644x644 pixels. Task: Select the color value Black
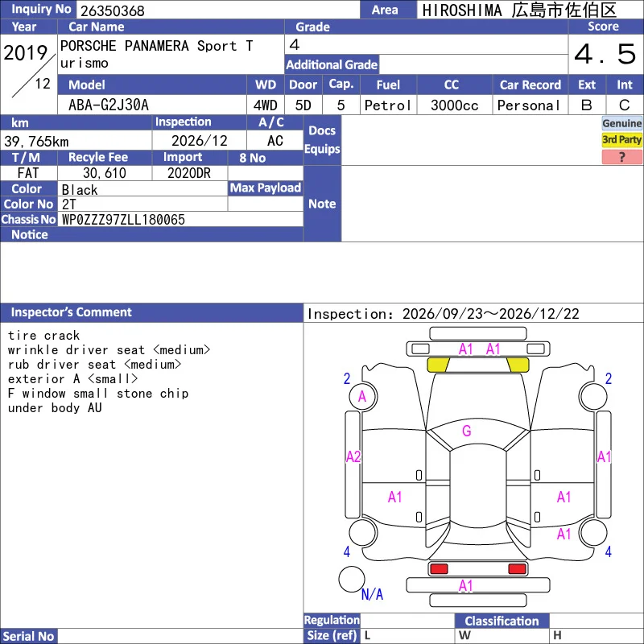80,190
